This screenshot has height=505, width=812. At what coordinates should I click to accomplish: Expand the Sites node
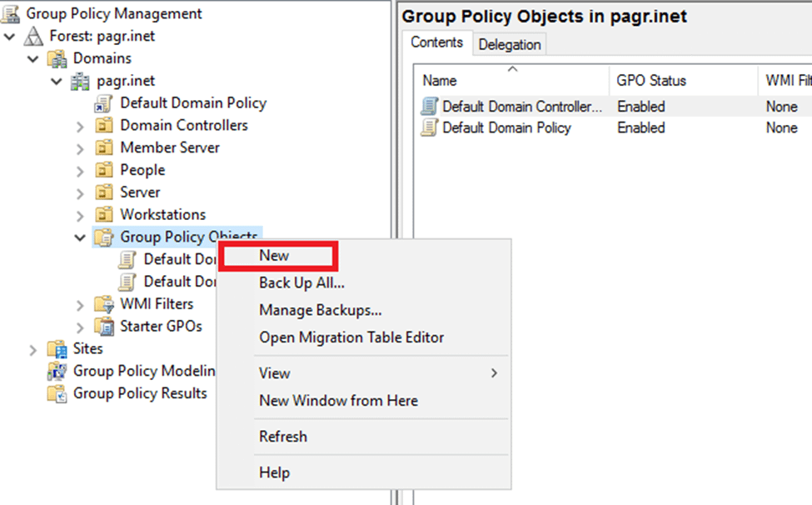pos(32,350)
